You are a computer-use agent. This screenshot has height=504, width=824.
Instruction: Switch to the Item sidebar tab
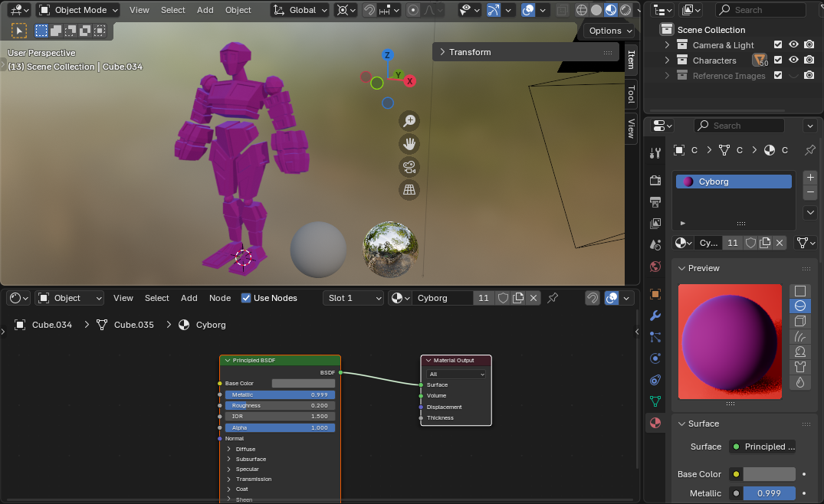(631, 59)
